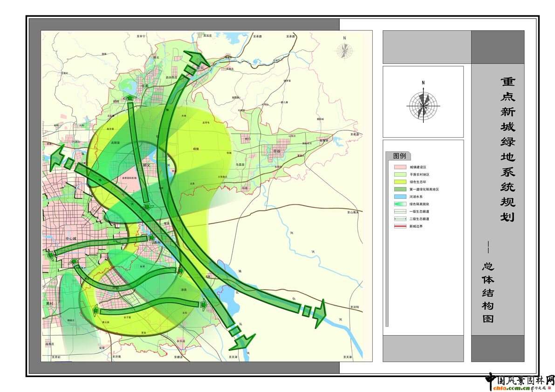
Task: Click the dark green 第一道绿化隔离地区 swatch
Action: pyautogui.click(x=400, y=189)
